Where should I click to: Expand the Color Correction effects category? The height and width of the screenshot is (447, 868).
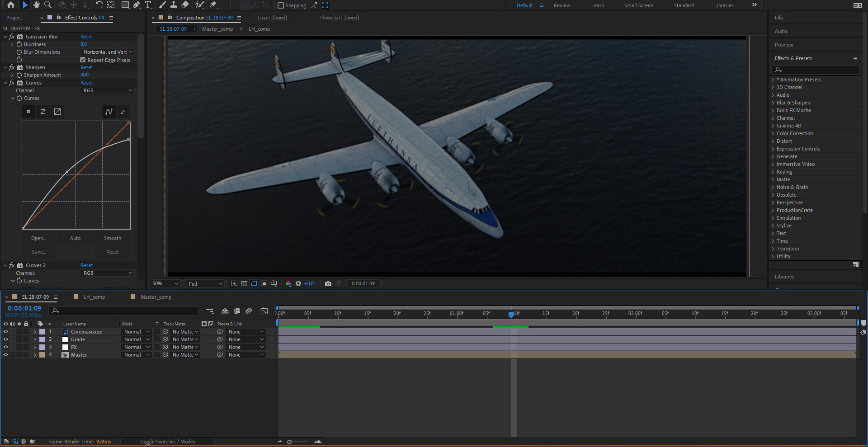tap(795, 133)
